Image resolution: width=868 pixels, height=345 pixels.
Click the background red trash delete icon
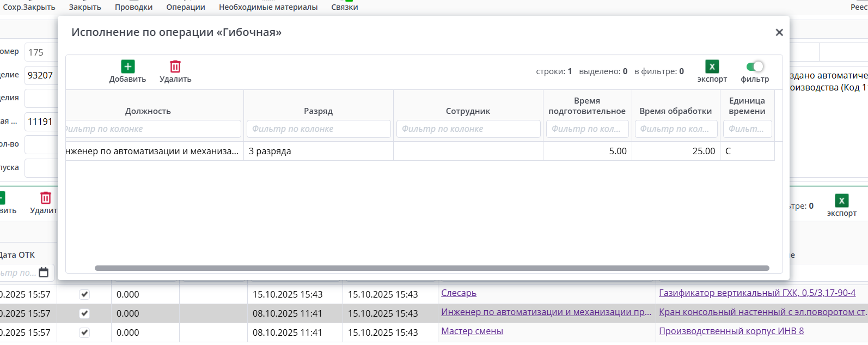pyautogui.click(x=46, y=198)
